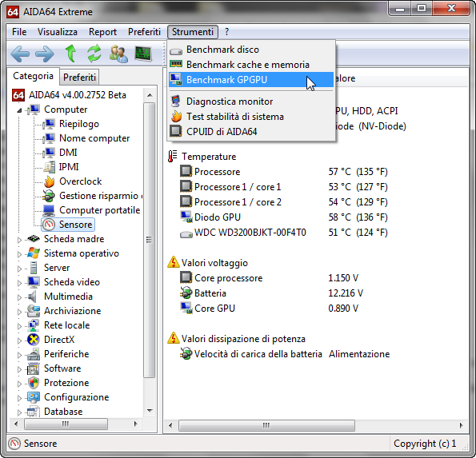
Task: Open the Report menu
Action: pos(102,32)
